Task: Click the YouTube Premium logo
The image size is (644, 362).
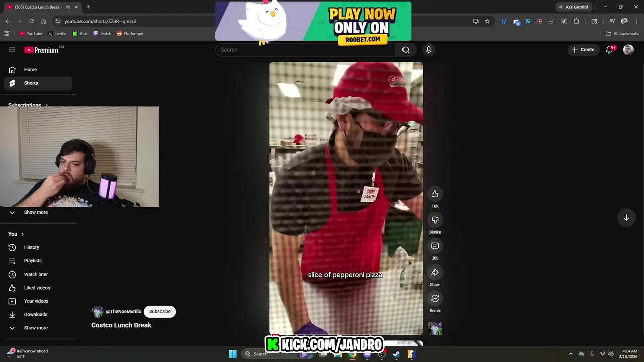Action: (41, 50)
